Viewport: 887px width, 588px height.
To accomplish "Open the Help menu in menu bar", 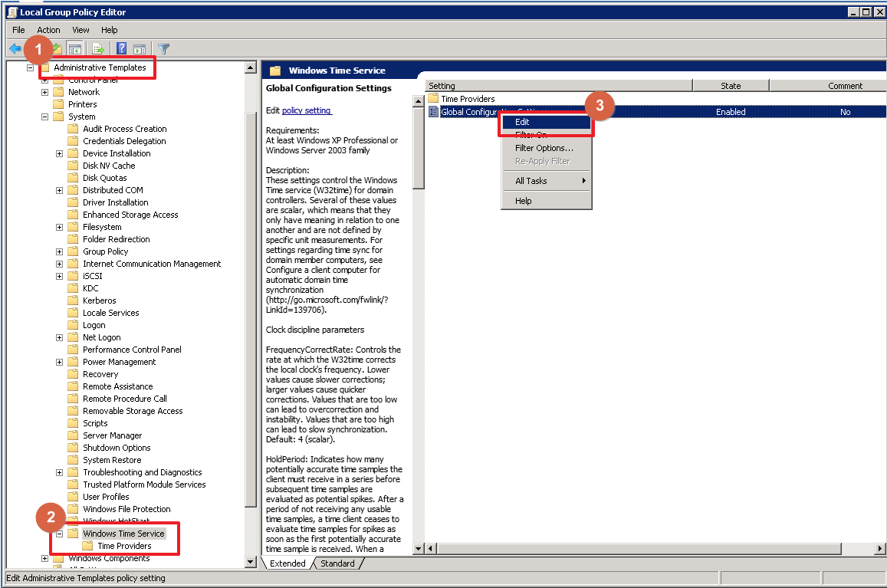I will click(109, 30).
